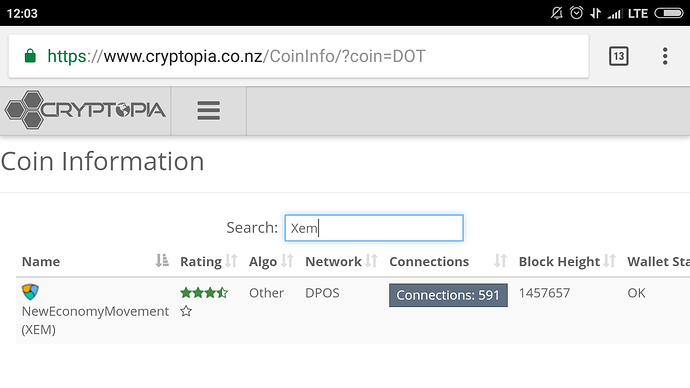Image resolution: width=690 pixels, height=388 pixels.
Task: Open the hamburger navigation menu
Action: tap(209, 110)
